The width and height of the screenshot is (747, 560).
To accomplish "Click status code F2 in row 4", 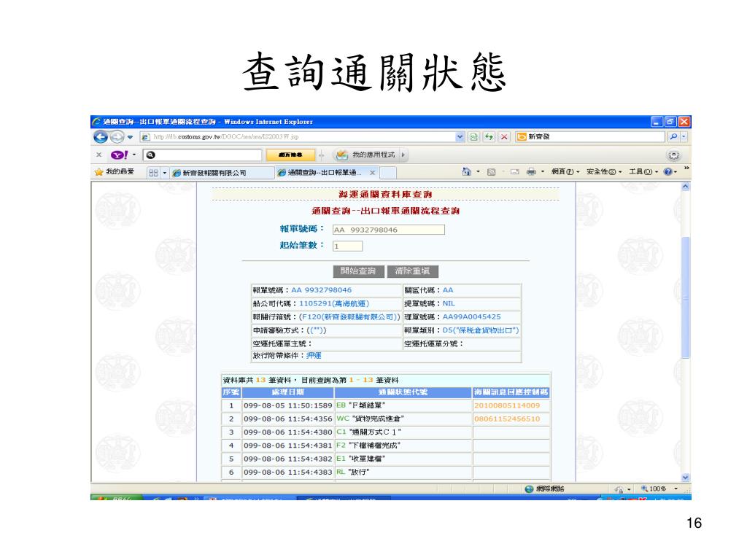I will point(341,446).
